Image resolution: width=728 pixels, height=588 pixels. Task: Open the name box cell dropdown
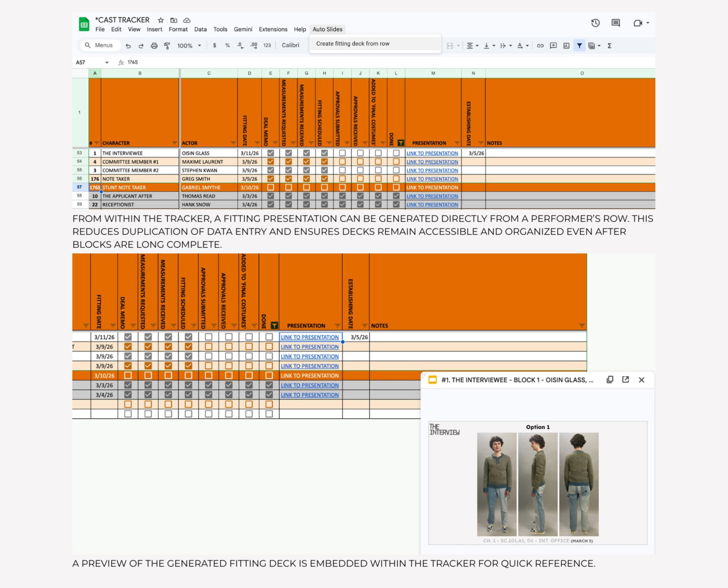click(x=107, y=62)
